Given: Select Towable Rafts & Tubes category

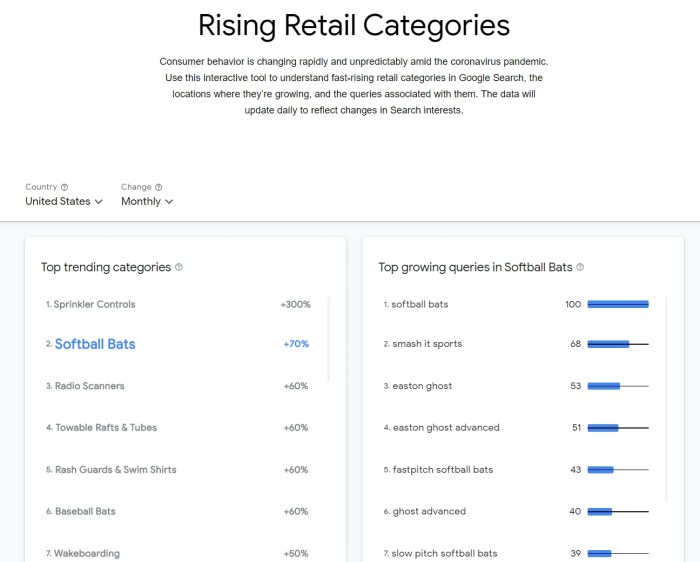Looking at the screenshot, I should pos(106,428).
